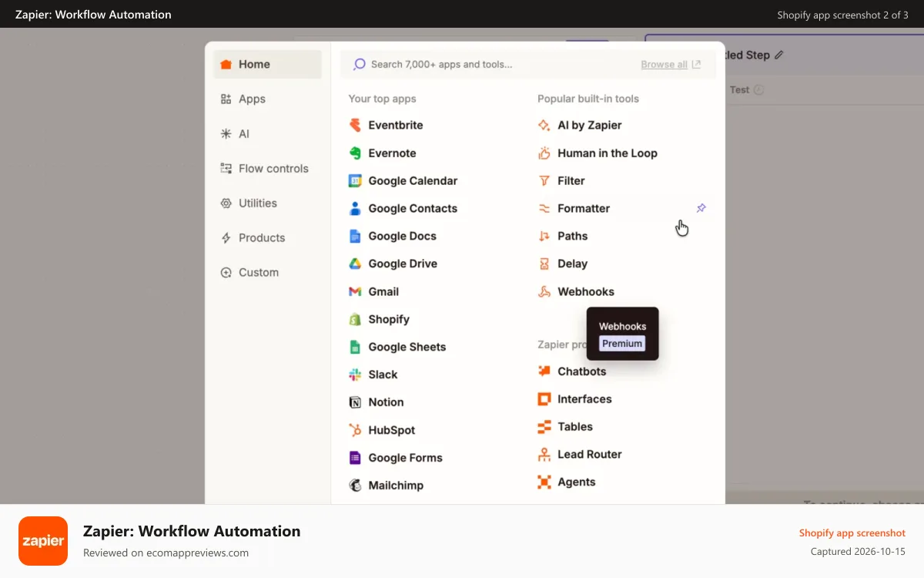
Task: Open the Apps sidebar section
Action: (x=267, y=99)
